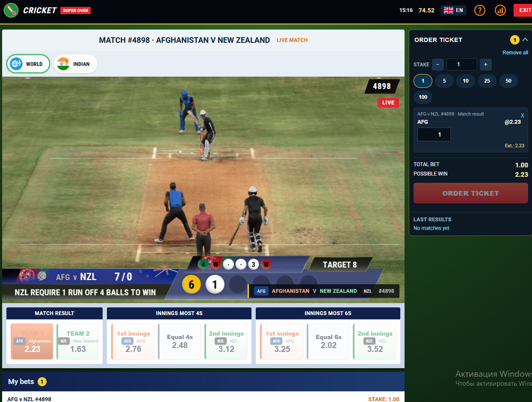Click the Afghanistan team crest in scoreboard
This screenshot has height=402, width=532.
pyautogui.click(x=27, y=276)
